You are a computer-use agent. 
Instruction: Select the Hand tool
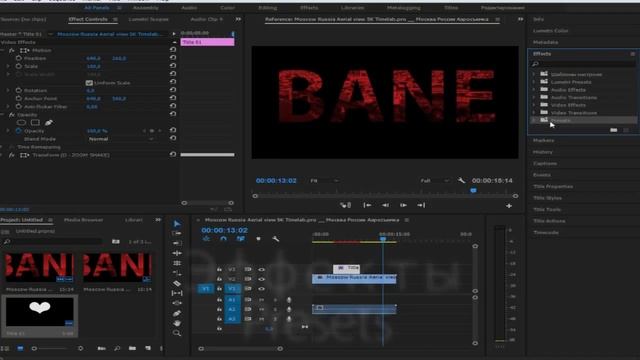(x=177, y=323)
